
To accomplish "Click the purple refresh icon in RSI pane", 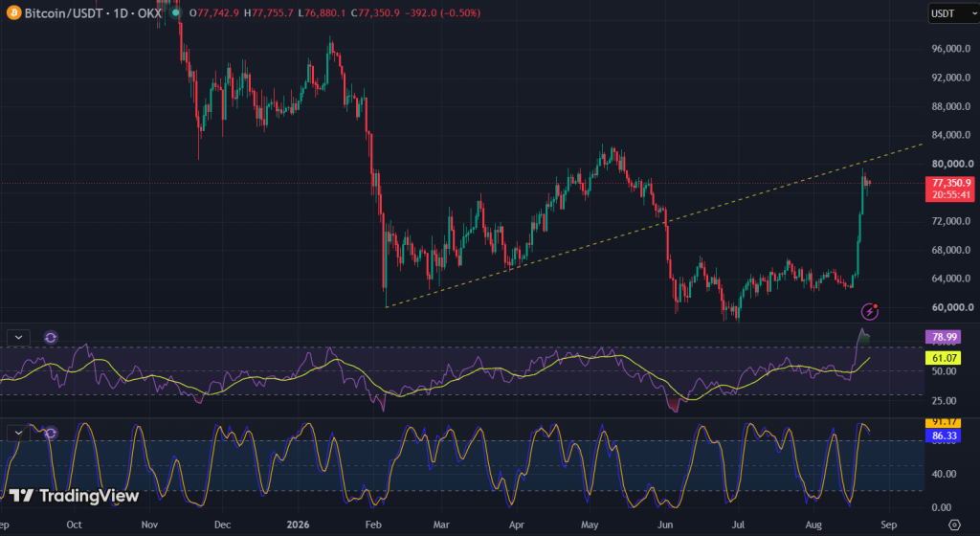I will point(51,337).
